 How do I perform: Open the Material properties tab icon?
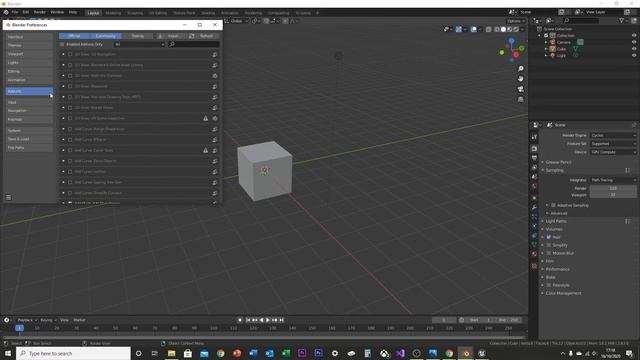coord(534,254)
